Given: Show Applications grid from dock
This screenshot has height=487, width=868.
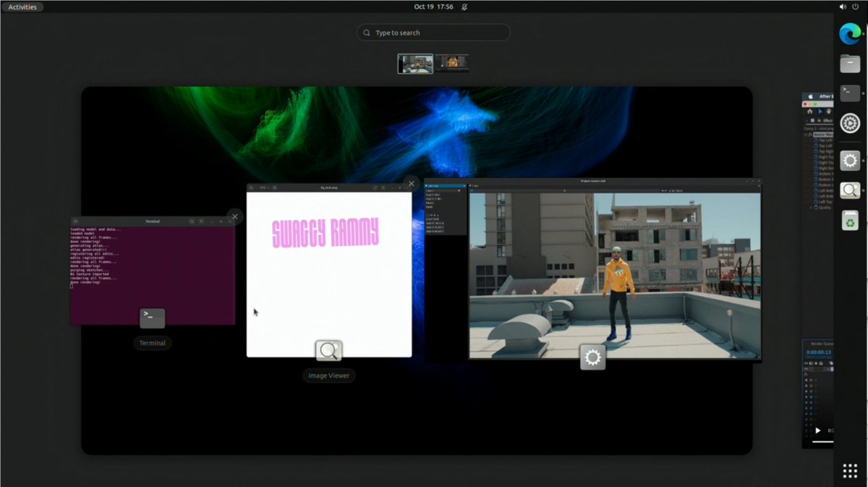Looking at the screenshot, I should point(851,471).
